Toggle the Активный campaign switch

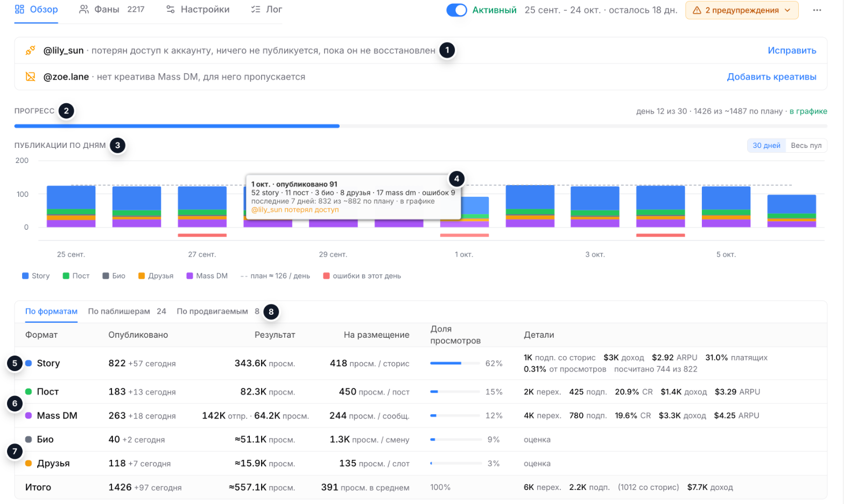coord(456,10)
